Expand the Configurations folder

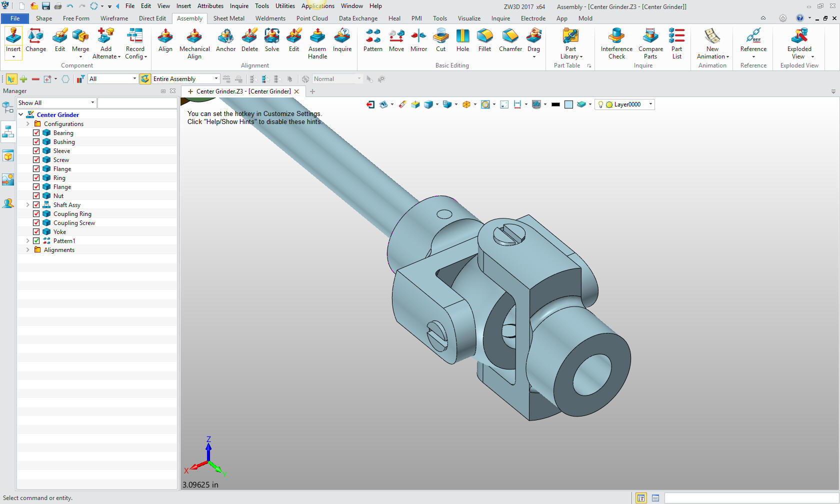tap(28, 124)
